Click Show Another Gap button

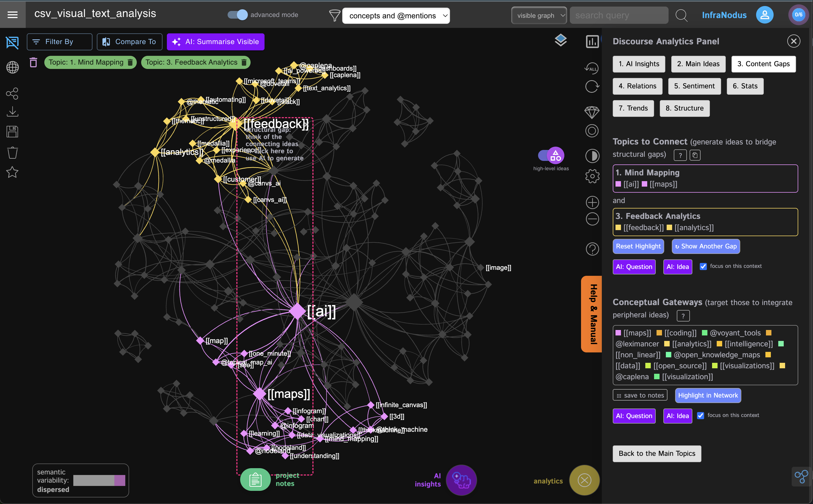pos(706,246)
